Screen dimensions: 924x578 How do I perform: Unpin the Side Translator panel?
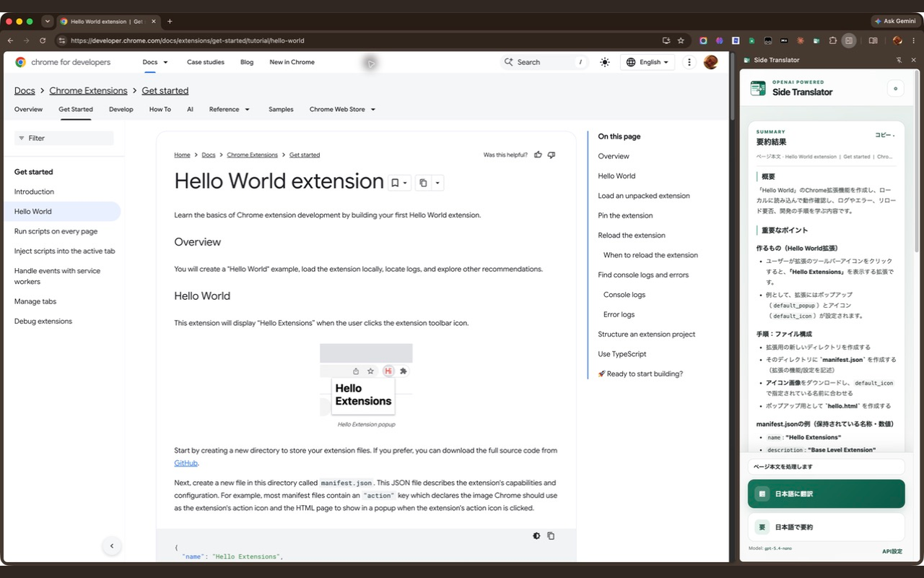(899, 60)
